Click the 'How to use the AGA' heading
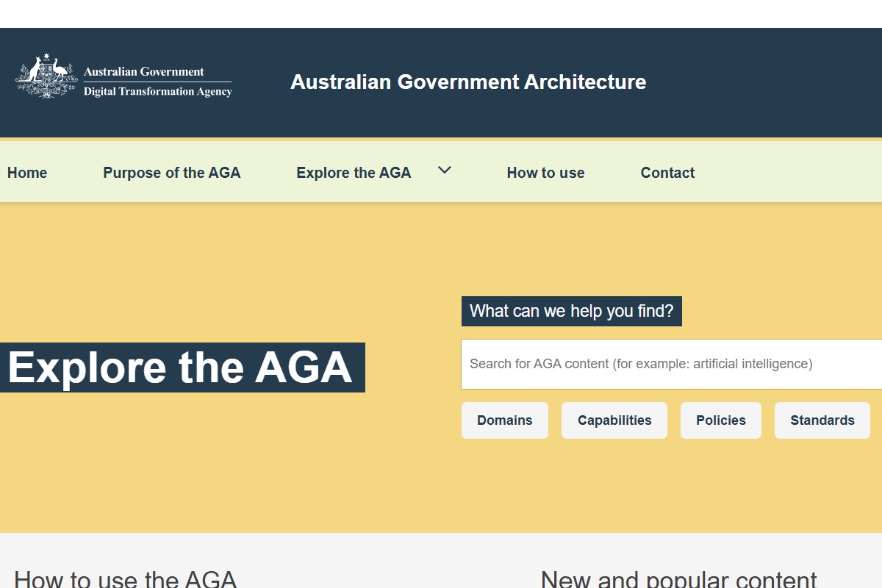882x588 pixels. 126,578
